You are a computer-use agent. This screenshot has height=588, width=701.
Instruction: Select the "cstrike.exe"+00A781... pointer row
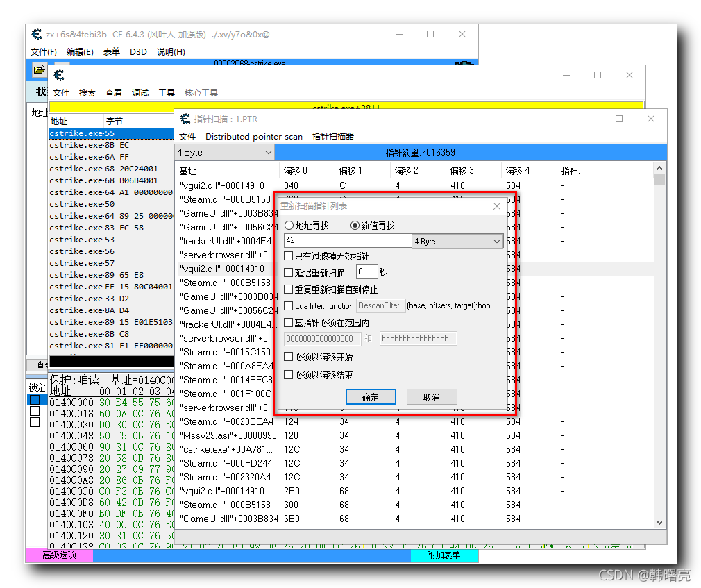coord(415,449)
